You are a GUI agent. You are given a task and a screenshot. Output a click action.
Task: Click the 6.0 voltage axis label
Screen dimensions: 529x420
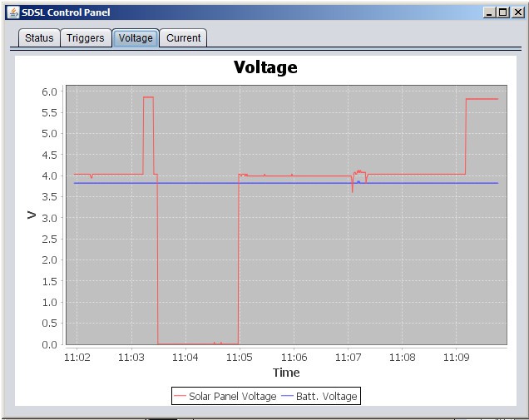pos(50,91)
